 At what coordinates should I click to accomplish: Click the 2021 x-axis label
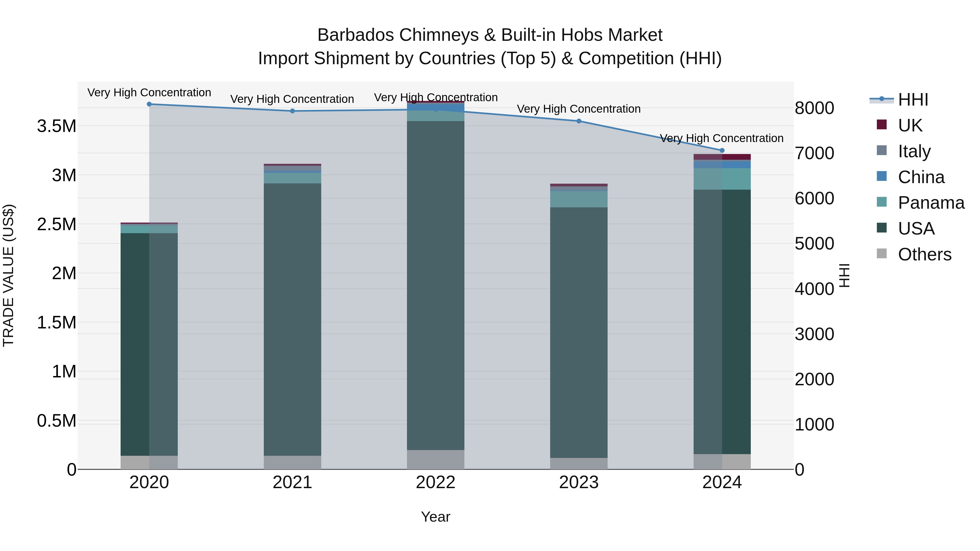pos(293,482)
